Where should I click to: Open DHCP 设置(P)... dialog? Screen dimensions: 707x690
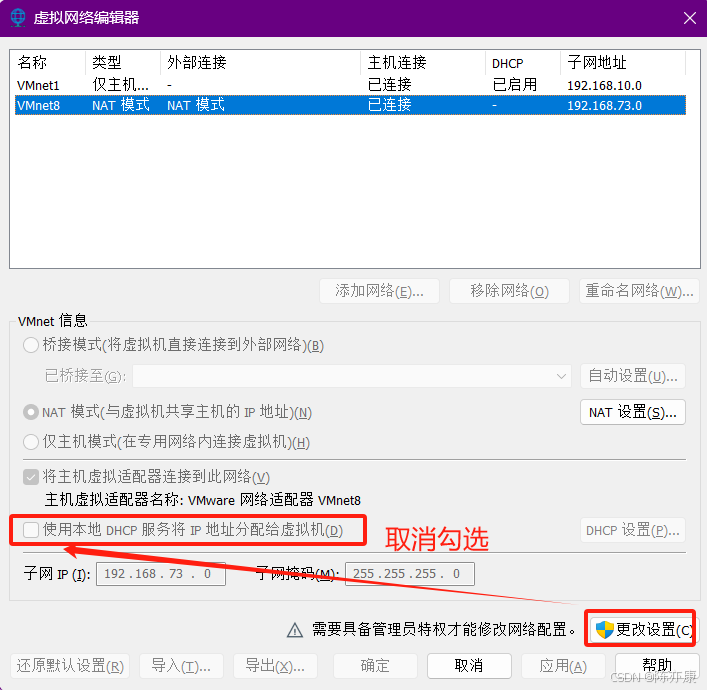633,530
